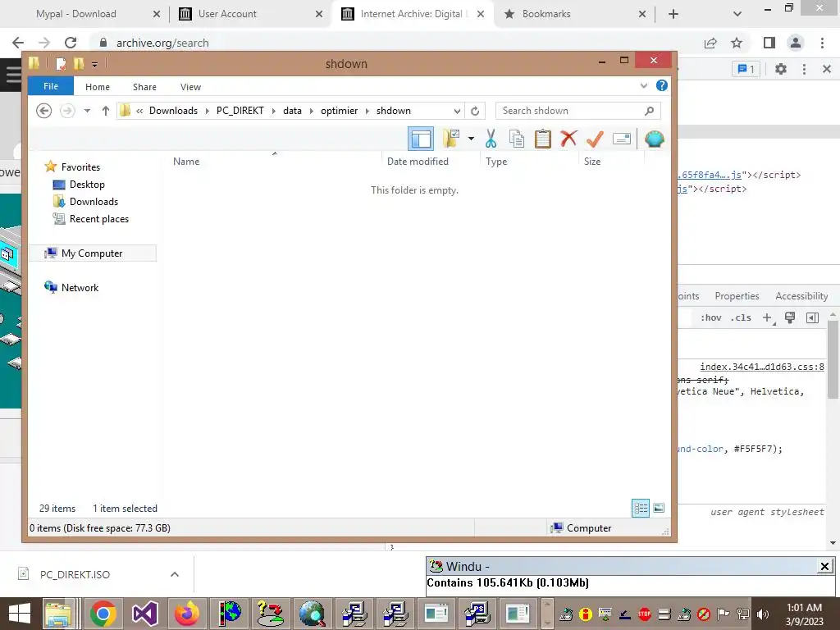This screenshot has width=840, height=630.
Task: Sort by the Name column header
Action: 186,162
